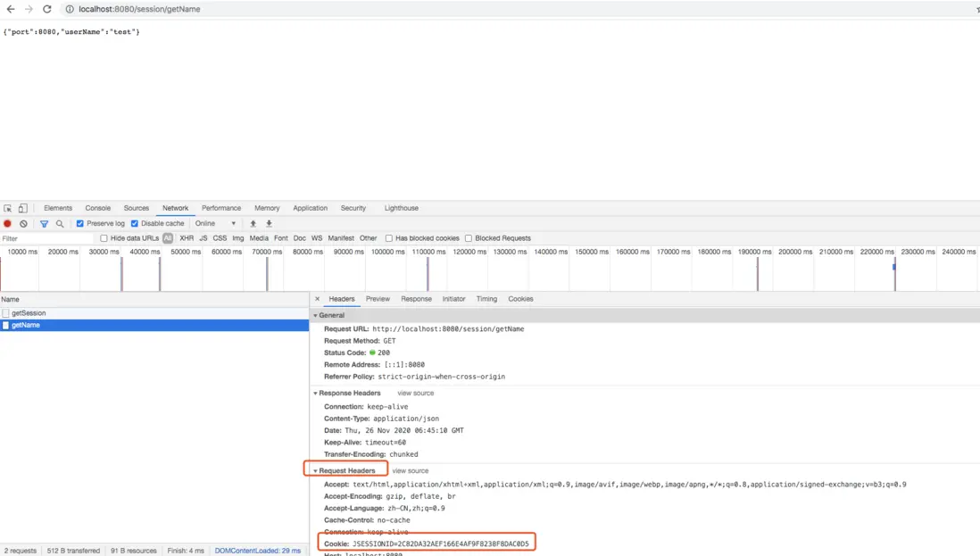This screenshot has height=556, width=980.
Task: Open the Online throttling dropdown
Action: click(216, 224)
